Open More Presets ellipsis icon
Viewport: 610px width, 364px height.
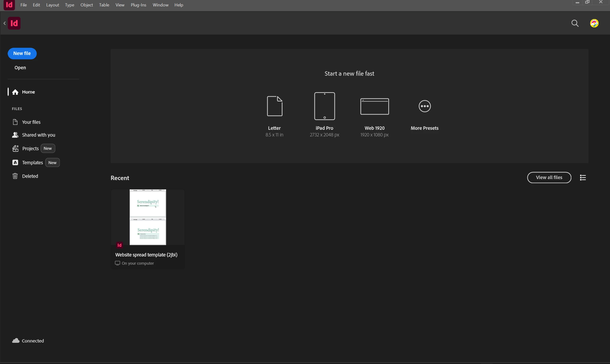(x=425, y=106)
